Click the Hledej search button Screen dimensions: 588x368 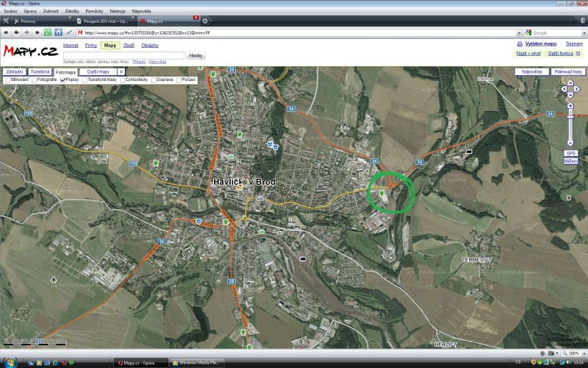[196, 55]
